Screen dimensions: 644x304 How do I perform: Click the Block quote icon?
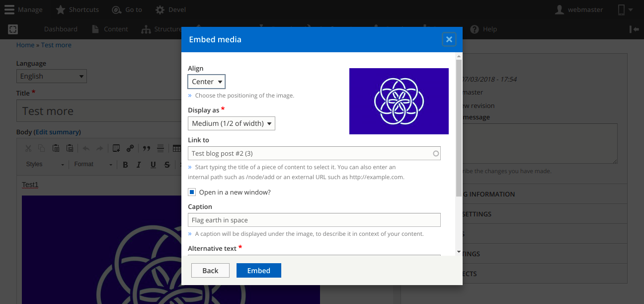tap(147, 148)
